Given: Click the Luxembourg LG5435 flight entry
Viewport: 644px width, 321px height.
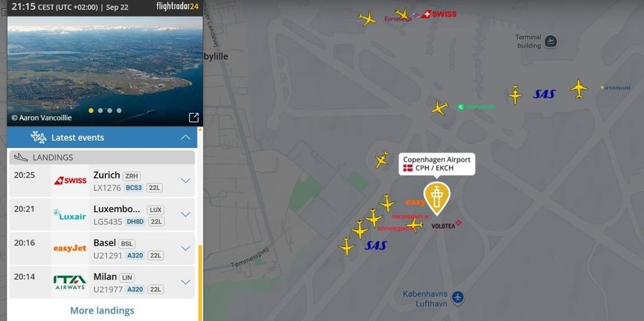Looking at the screenshot, I should point(102,214).
